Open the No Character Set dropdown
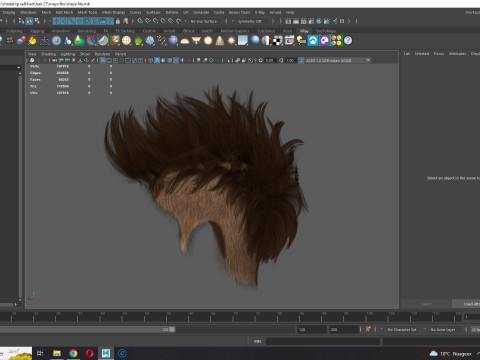Viewport: 480px width, 360px height. 403,329
